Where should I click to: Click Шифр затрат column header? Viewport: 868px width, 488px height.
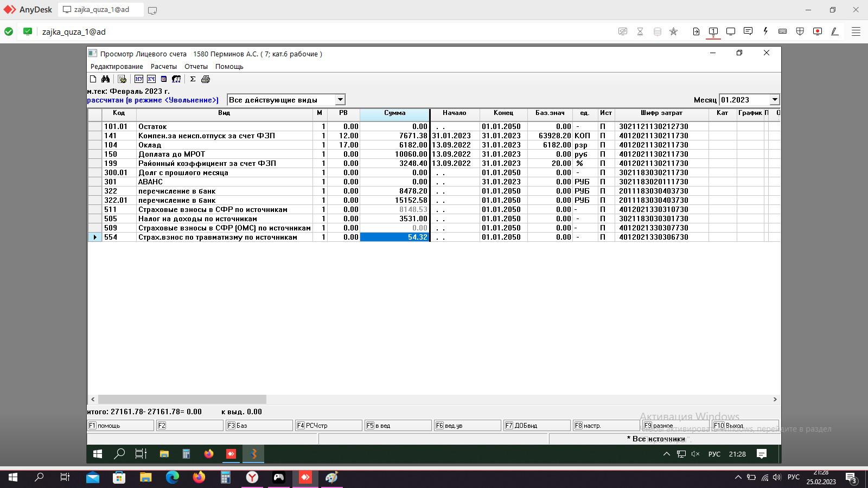[x=661, y=113]
